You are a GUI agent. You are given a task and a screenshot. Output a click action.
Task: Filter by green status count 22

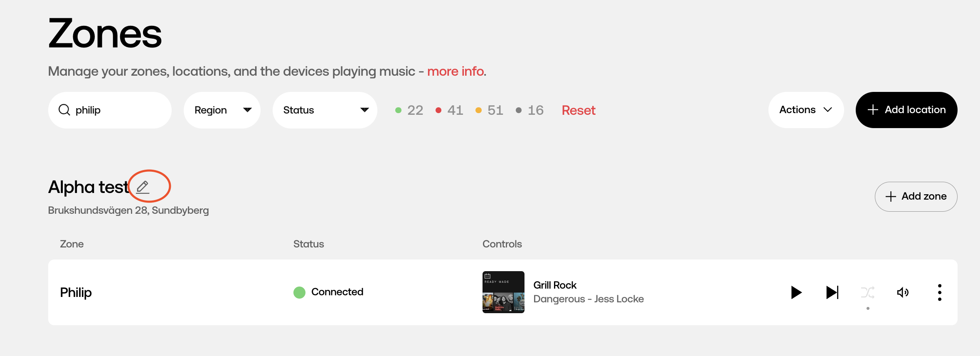point(409,110)
